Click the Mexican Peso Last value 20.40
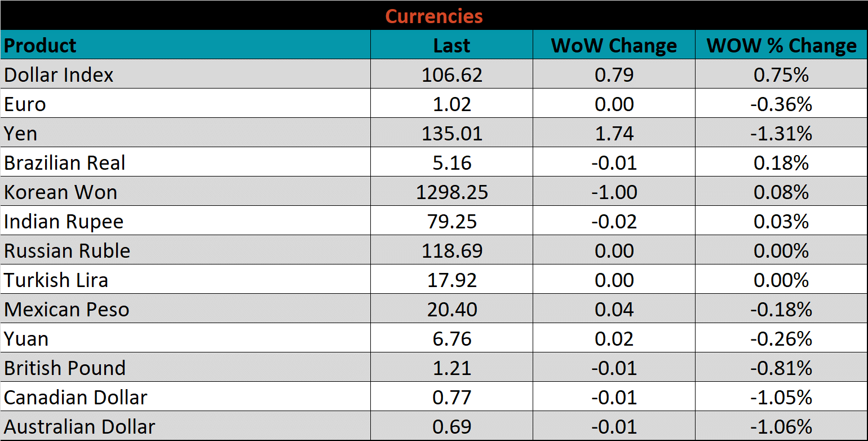Image resolution: width=868 pixels, height=441 pixels. click(451, 309)
